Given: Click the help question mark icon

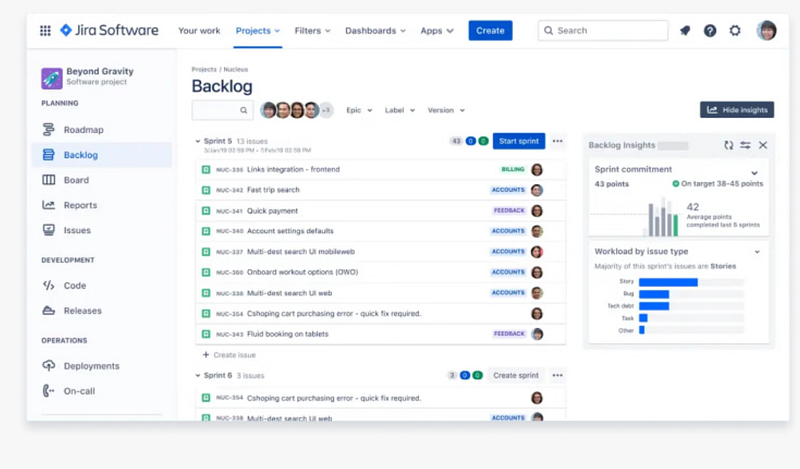Looking at the screenshot, I should [710, 31].
